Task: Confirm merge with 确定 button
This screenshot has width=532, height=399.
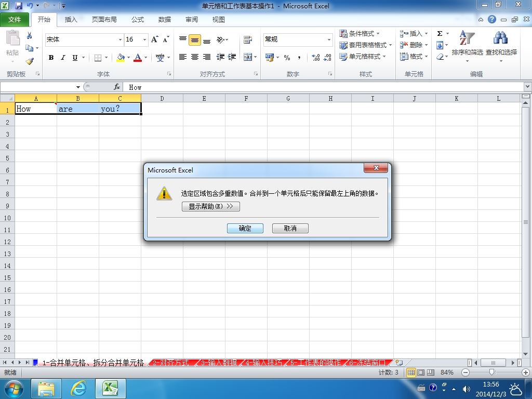Action: coord(245,229)
